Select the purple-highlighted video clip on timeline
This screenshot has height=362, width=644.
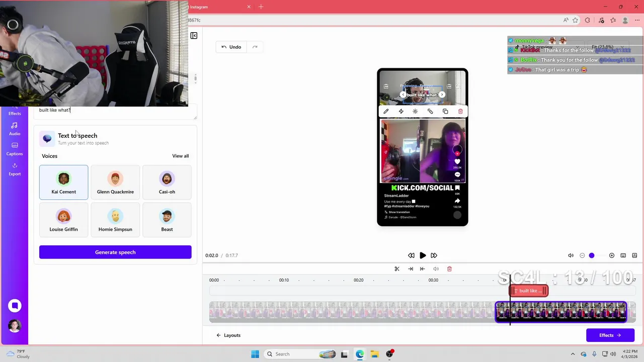561,312
